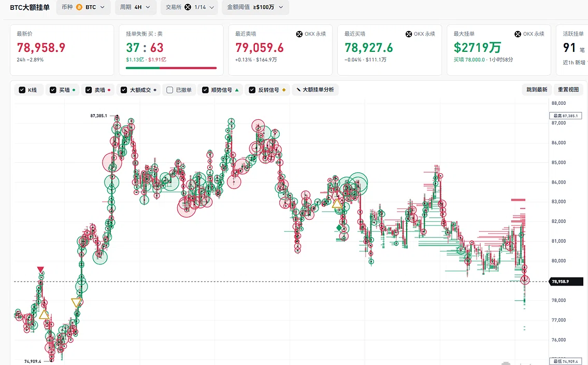Click the yellow downward triangle signal marker
The width and height of the screenshot is (588, 365).
pyautogui.click(x=77, y=303)
